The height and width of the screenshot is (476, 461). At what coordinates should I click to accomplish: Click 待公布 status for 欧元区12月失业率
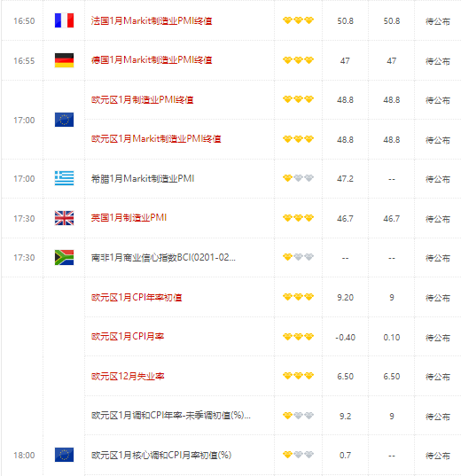click(438, 377)
